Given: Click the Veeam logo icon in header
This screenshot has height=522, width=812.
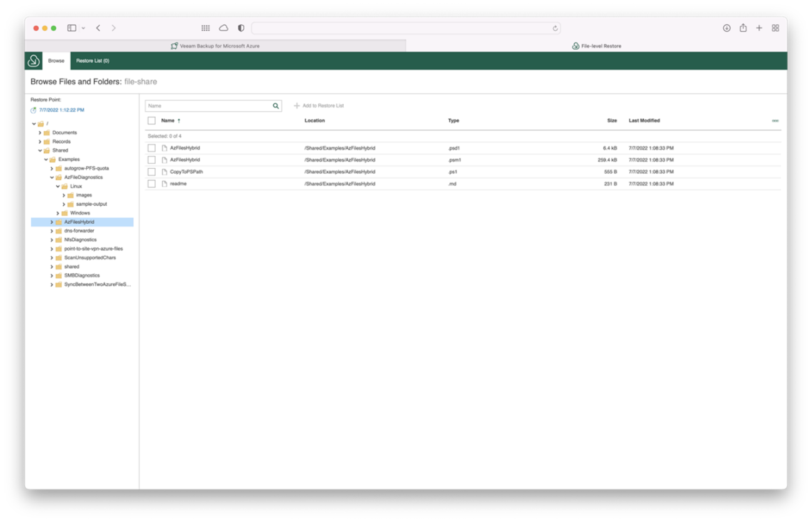Looking at the screenshot, I should (x=34, y=61).
